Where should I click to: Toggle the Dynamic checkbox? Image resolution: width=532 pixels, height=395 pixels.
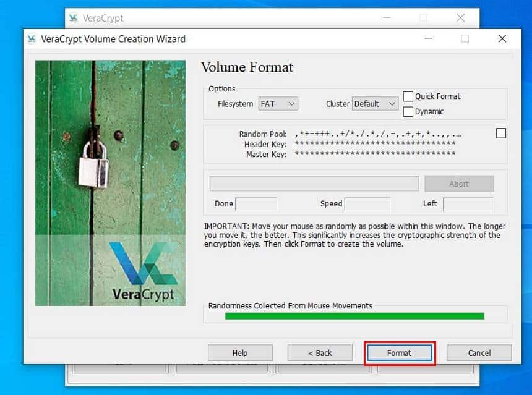408,111
